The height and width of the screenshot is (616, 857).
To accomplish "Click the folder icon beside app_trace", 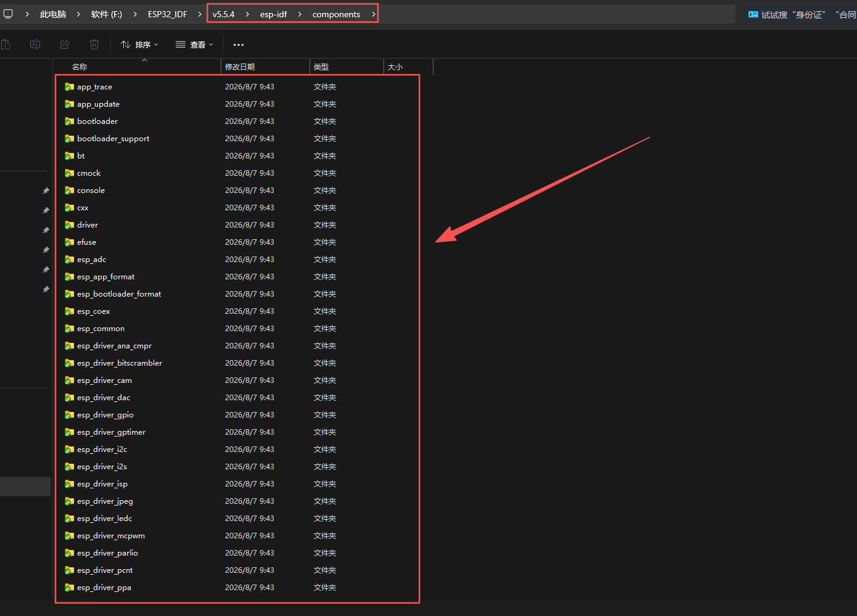I will [70, 87].
